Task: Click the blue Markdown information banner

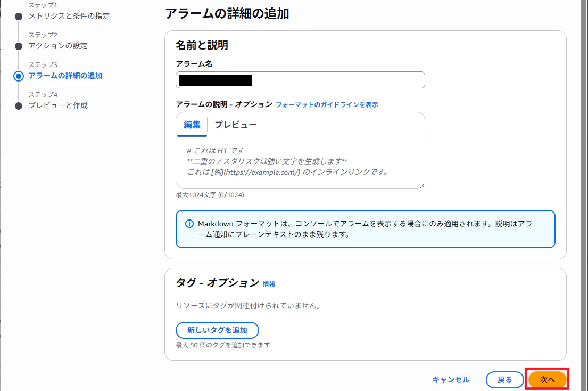Action: pyautogui.click(x=365, y=230)
